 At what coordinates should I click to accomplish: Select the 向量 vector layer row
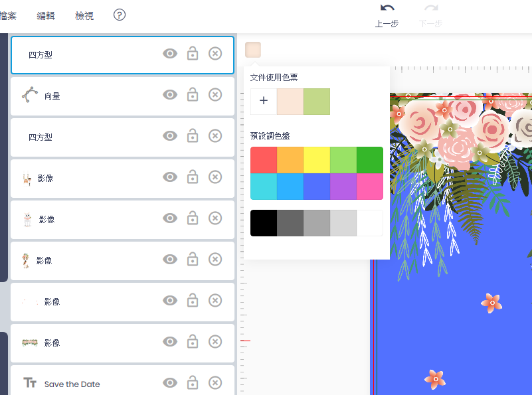122,96
